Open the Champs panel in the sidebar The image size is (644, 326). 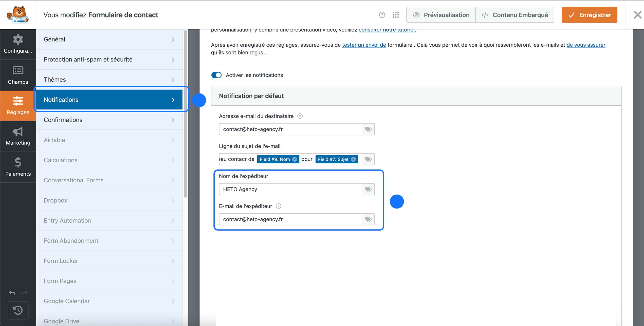pos(18,75)
